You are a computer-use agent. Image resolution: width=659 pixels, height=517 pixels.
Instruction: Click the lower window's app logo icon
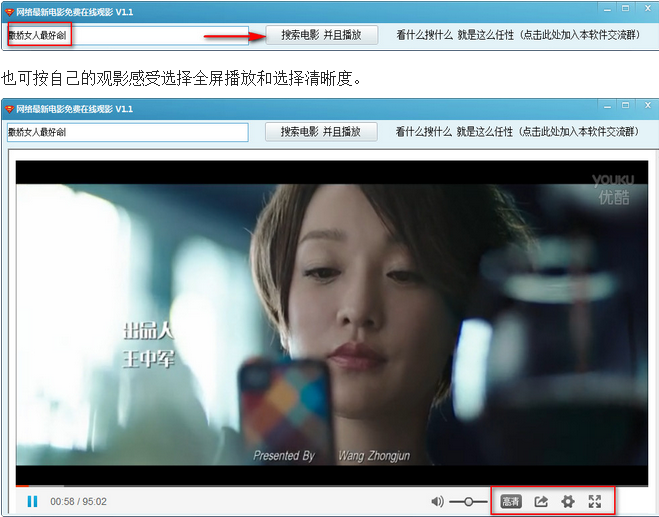click(9, 109)
